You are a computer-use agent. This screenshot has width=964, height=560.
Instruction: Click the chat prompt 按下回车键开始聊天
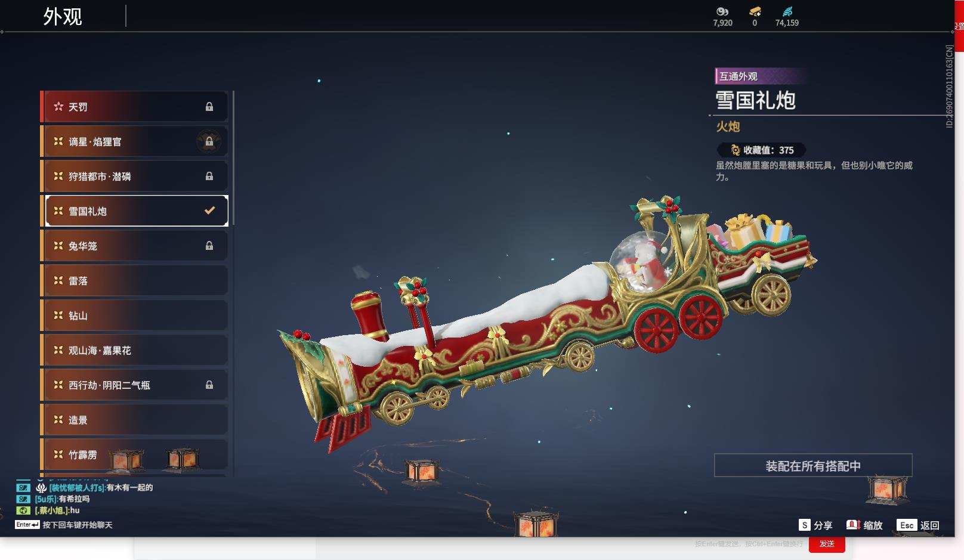[x=77, y=525]
